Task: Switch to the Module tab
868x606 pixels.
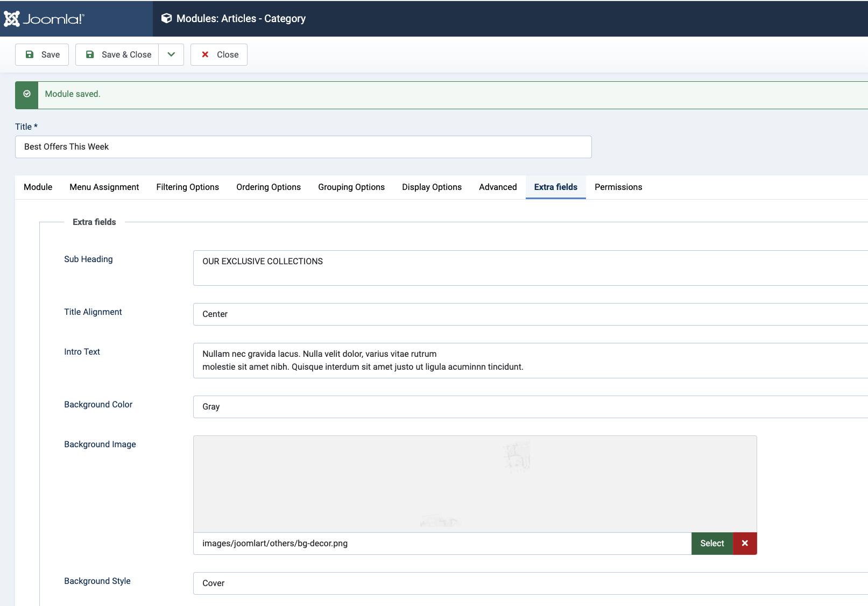Action: (x=38, y=187)
